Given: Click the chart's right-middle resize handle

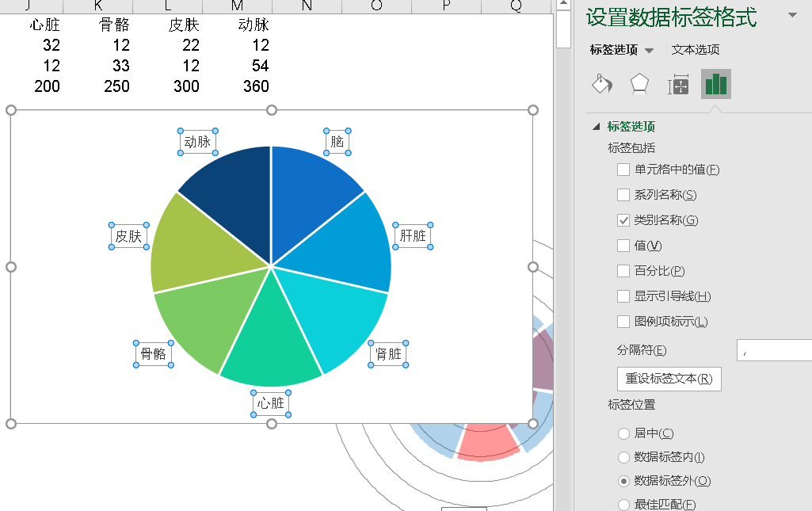Looking at the screenshot, I should click(533, 267).
